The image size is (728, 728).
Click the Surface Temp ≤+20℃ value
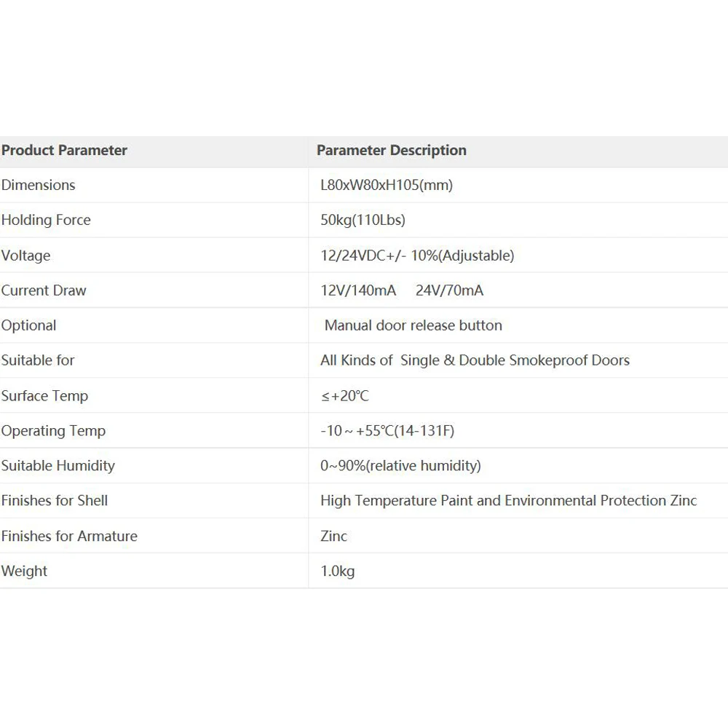(x=344, y=396)
